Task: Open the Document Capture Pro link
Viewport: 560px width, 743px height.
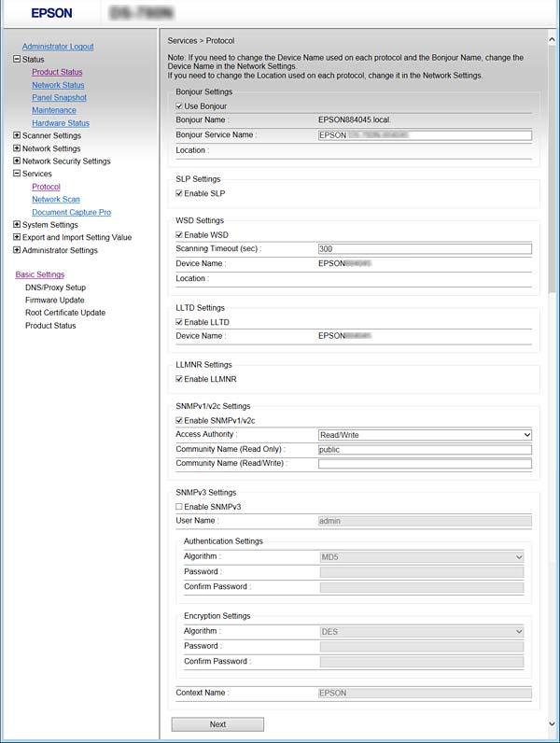Action: pos(72,212)
